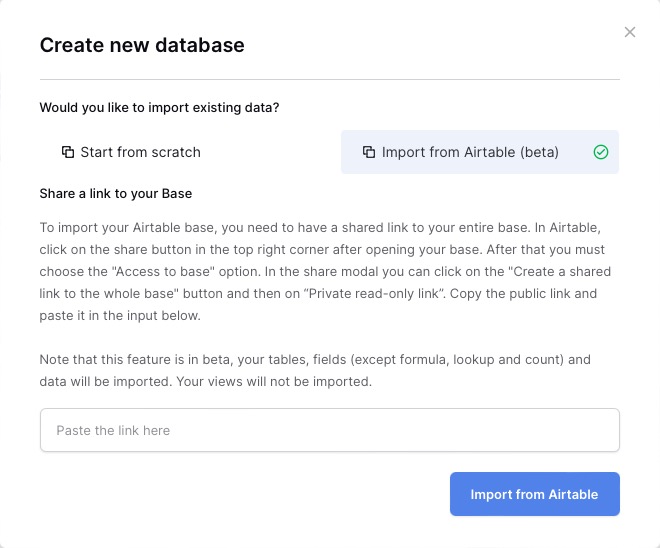Close the Create new database dialog
This screenshot has height=548, width=660.
click(x=630, y=32)
